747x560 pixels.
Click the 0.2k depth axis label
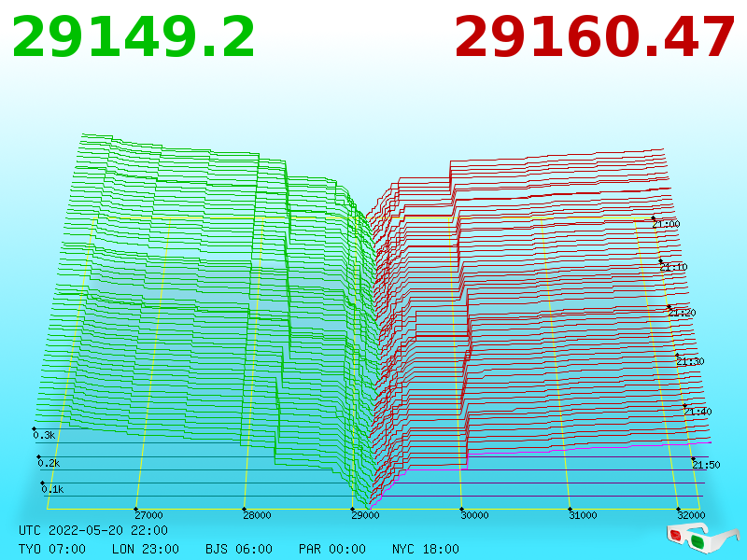[x=49, y=463]
